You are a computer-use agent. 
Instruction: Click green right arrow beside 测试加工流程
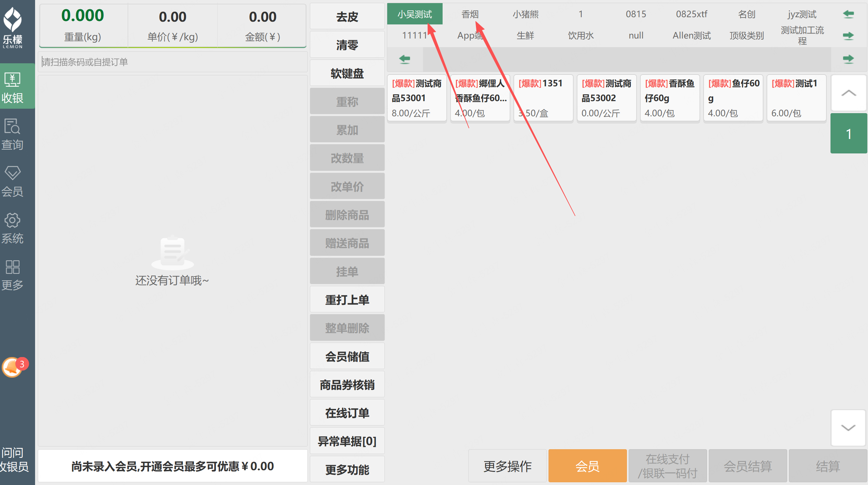(848, 36)
